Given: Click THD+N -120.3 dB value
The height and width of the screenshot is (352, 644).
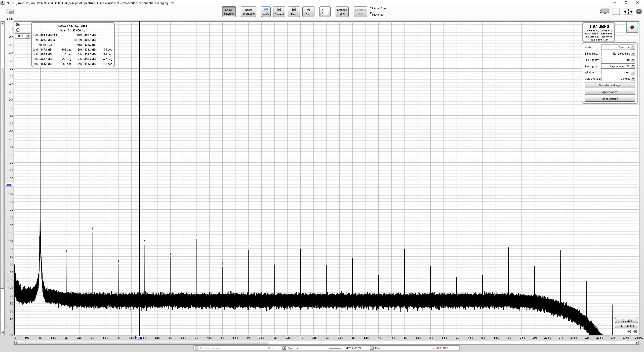Looking at the screenshot, I should (90, 40).
